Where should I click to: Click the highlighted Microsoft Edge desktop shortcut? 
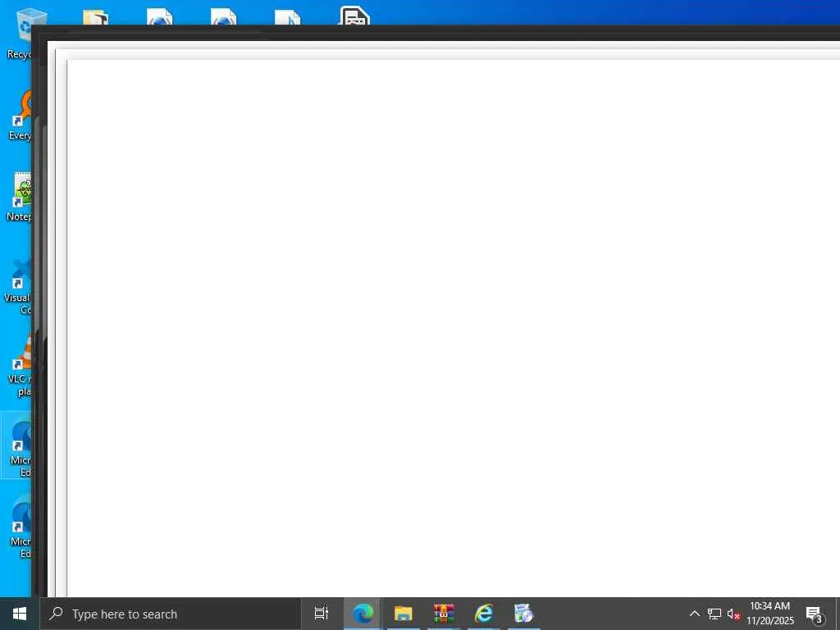(x=18, y=447)
